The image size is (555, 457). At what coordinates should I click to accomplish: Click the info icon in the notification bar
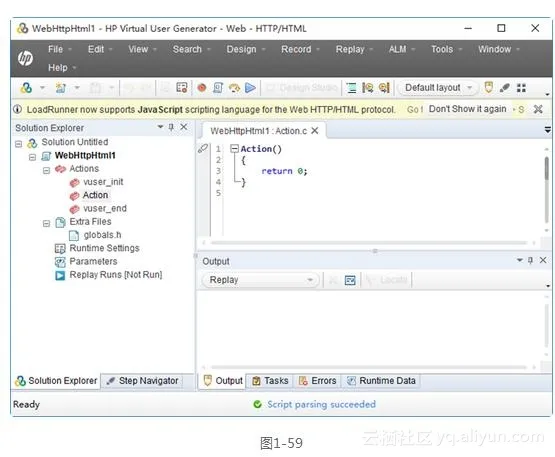(18, 109)
